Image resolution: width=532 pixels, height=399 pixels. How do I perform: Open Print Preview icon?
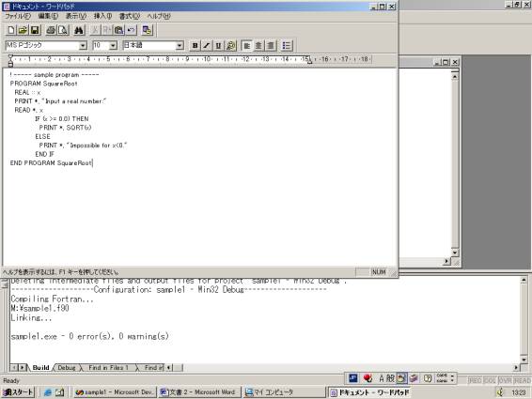(63, 30)
